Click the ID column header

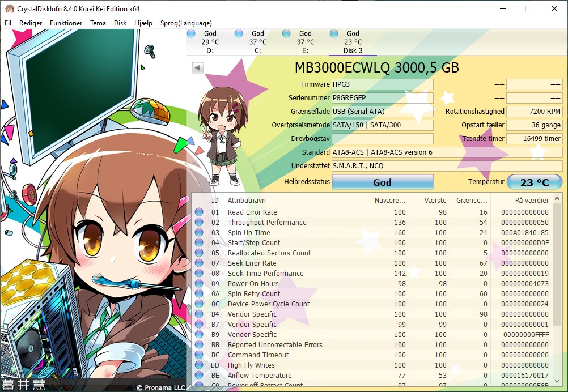coord(215,200)
